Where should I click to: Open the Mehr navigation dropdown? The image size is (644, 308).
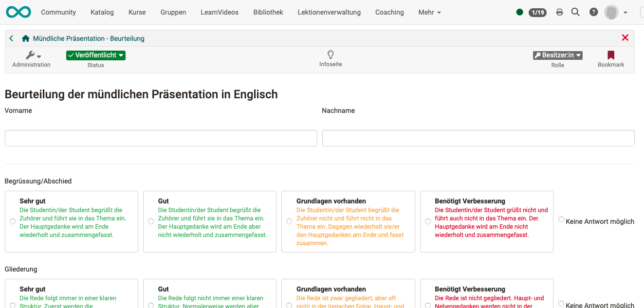(429, 12)
